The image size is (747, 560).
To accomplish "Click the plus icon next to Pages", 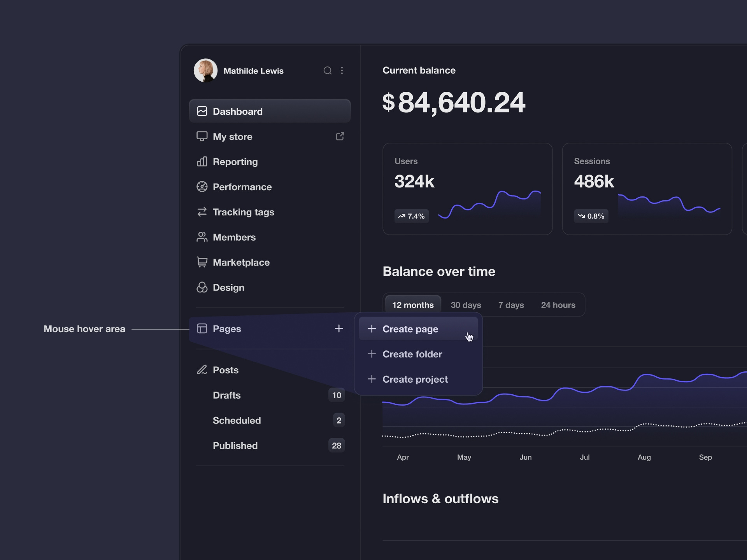I will pos(338,329).
